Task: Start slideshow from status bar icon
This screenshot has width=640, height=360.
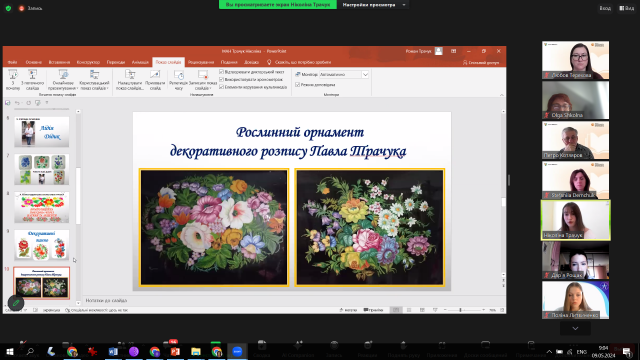Action: coord(435,310)
